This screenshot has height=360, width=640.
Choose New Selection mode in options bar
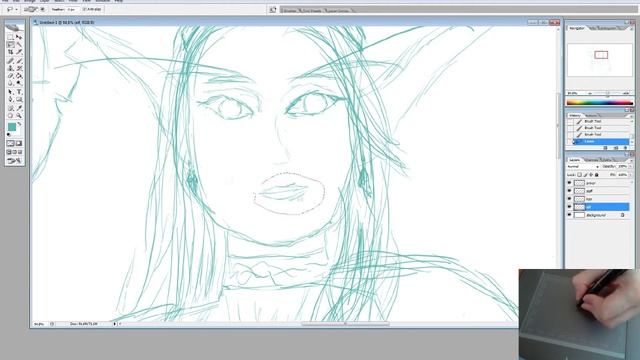point(26,9)
